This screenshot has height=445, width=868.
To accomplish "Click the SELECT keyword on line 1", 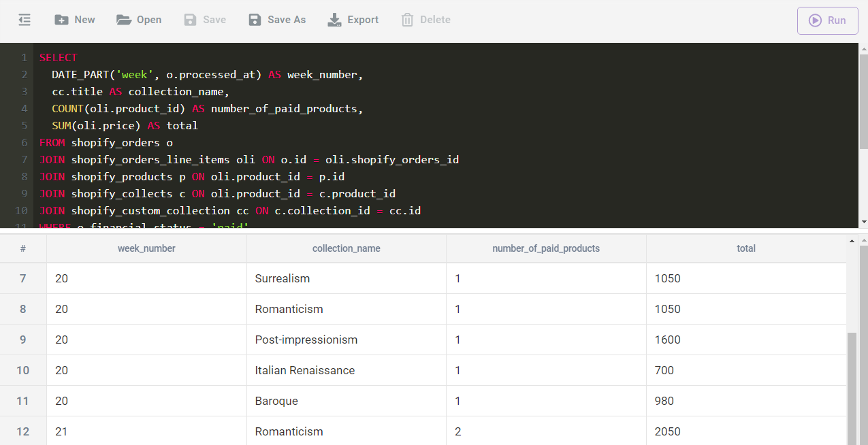I will tap(59, 58).
